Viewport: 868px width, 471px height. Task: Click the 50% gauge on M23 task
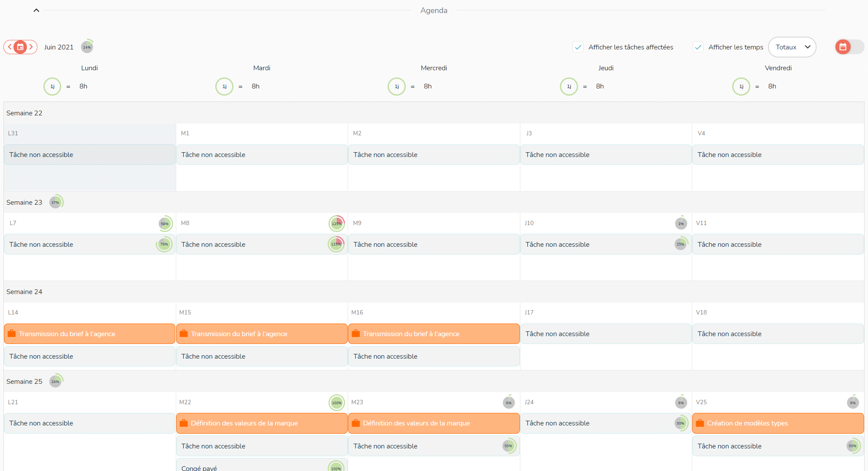509,446
